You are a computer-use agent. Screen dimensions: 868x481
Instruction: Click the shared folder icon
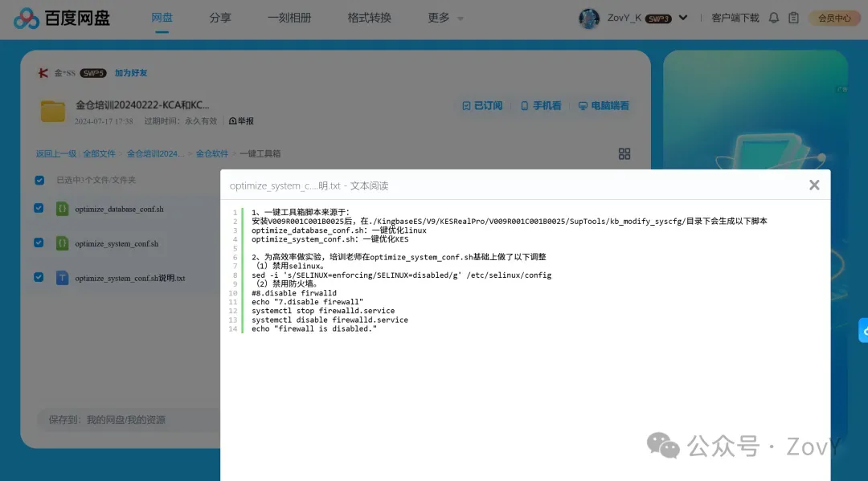pyautogui.click(x=52, y=111)
